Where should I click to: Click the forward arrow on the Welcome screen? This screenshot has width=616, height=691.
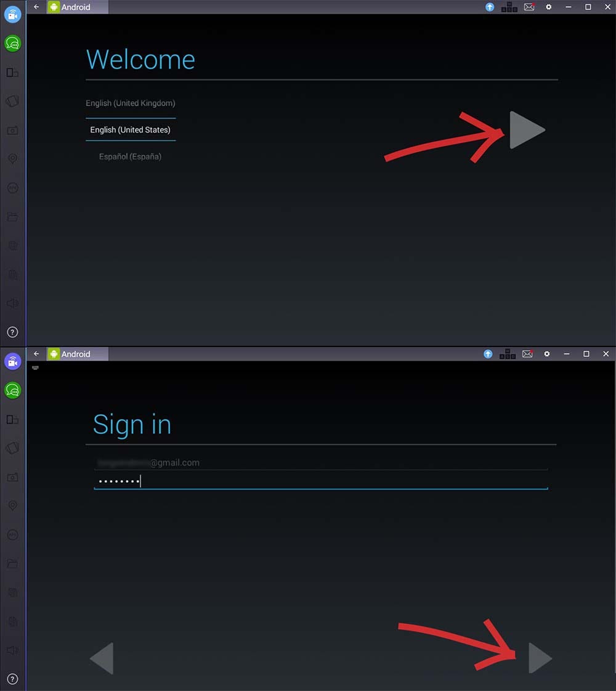527,129
